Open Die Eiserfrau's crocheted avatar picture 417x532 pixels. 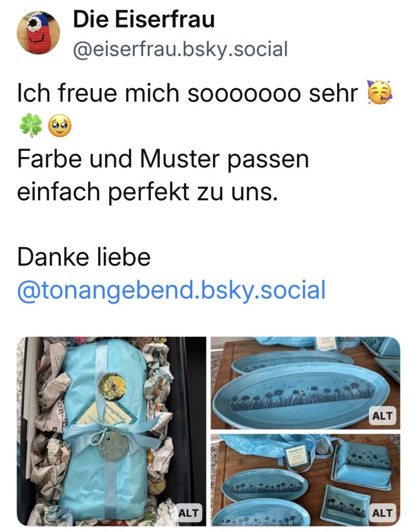[x=38, y=32]
